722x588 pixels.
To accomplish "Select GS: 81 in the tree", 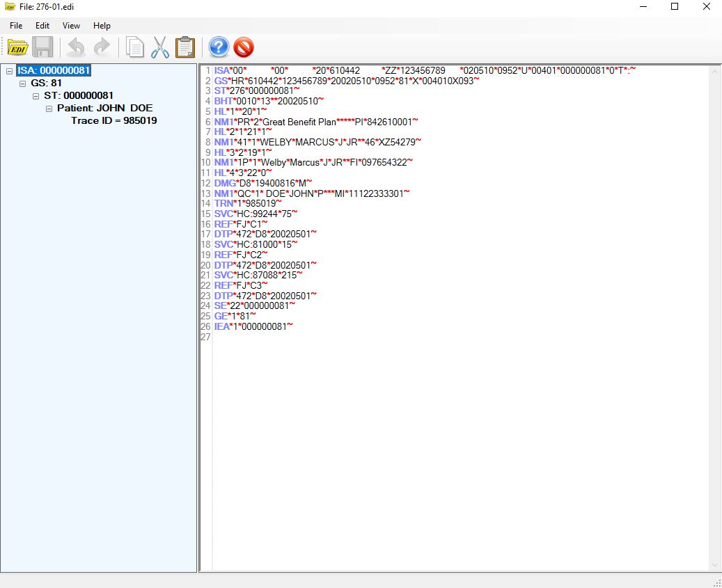I will (46, 84).
